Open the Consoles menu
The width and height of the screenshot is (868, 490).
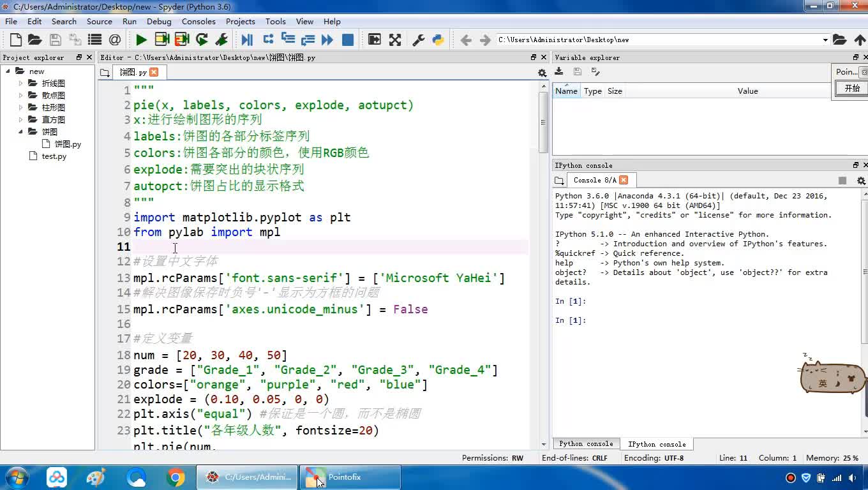pyautogui.click(x=198, y=21)
